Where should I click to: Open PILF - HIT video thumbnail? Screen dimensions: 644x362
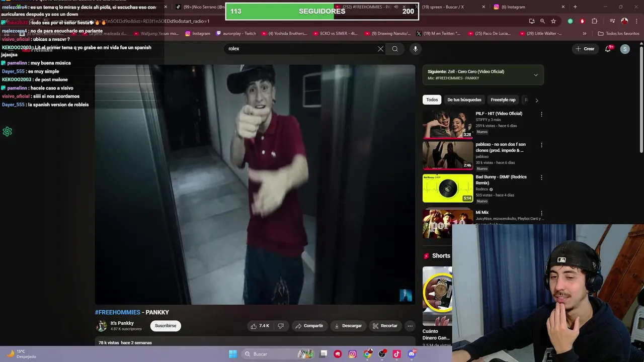tap(448, 124)
